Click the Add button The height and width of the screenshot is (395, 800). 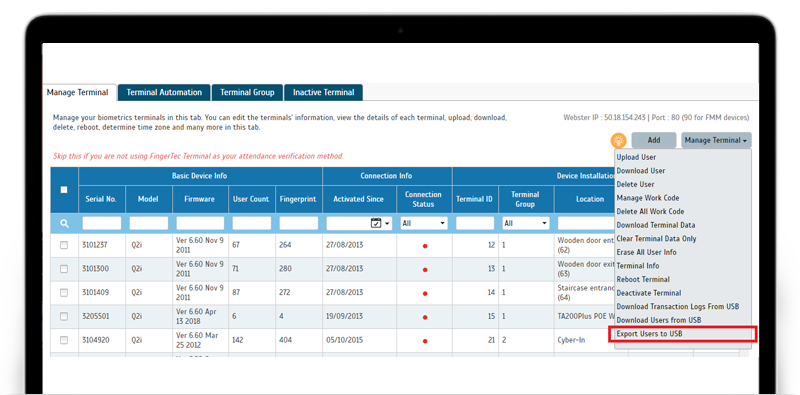(654, 140)
